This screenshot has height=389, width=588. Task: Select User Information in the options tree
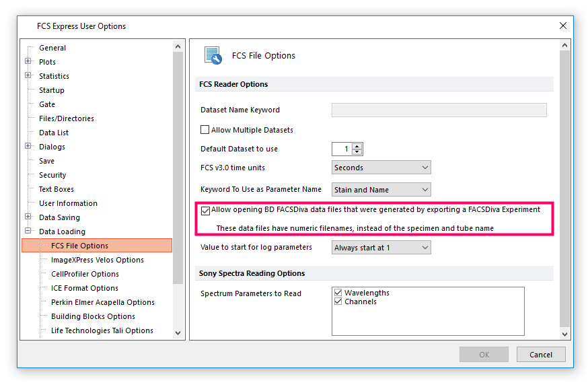[x=68, y=203]
